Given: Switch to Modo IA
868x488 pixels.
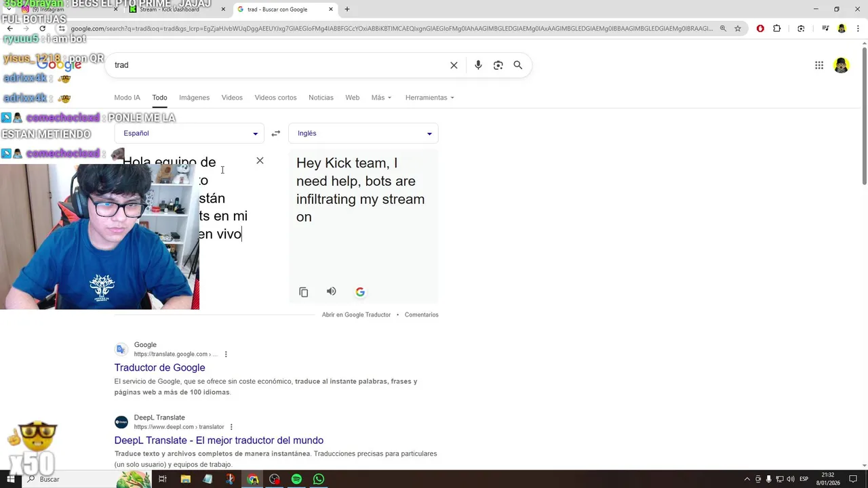Looking at the screenshot, I should 127,98.
